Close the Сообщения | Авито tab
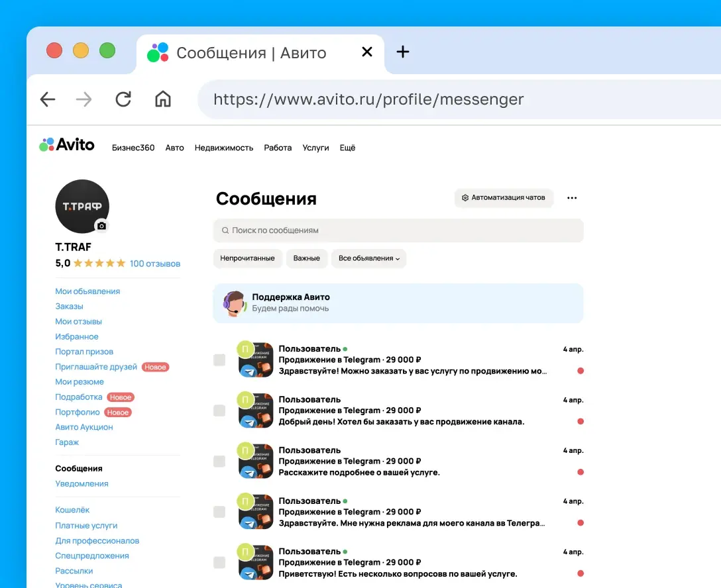 367,52
